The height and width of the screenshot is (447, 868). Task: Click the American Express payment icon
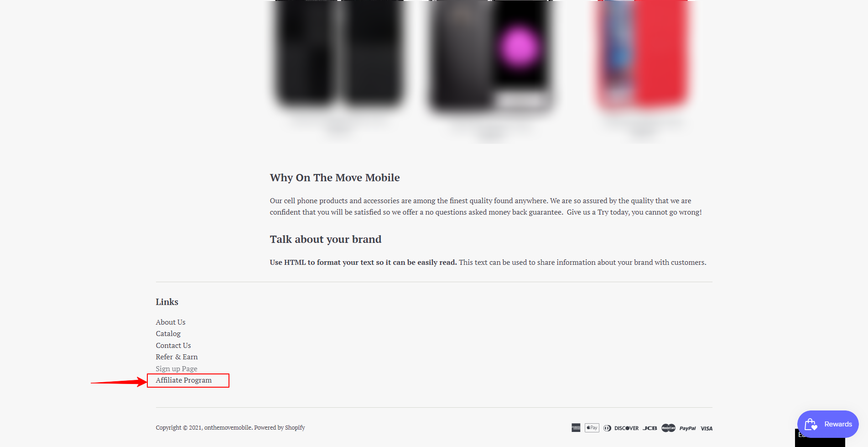click(576, 428)
